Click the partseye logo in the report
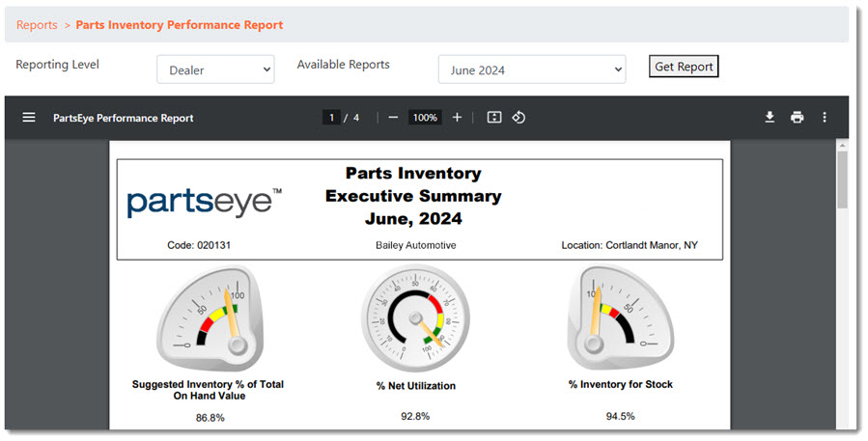 point(205,202)
